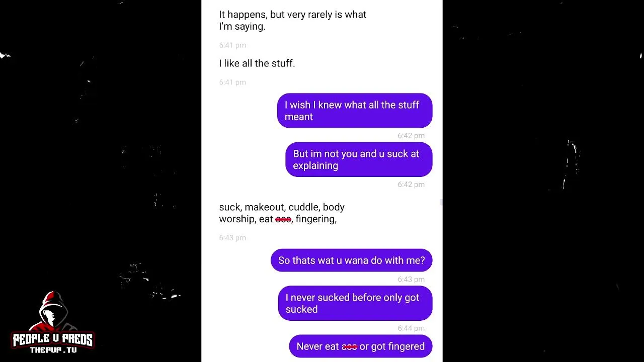Click the 6:43 pm timestamp under 'wana do' bubble
Screen dimensions: 644x362
(x=411, y=280)
